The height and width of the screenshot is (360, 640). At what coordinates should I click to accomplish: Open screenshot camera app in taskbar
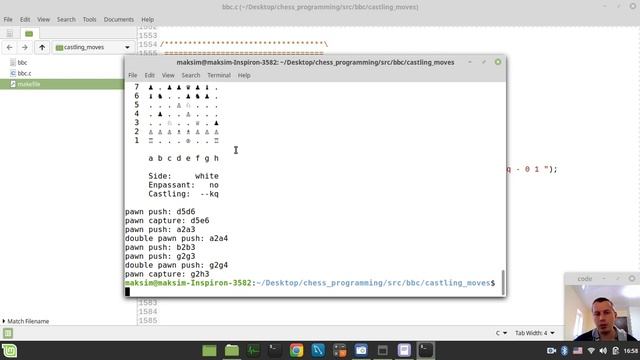(x=361, y=350)
